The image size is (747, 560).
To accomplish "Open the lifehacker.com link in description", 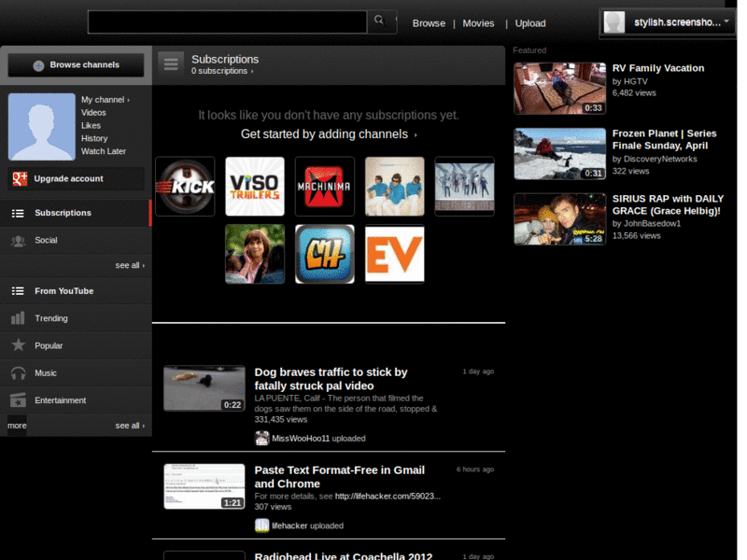I will tap(388, 497).
